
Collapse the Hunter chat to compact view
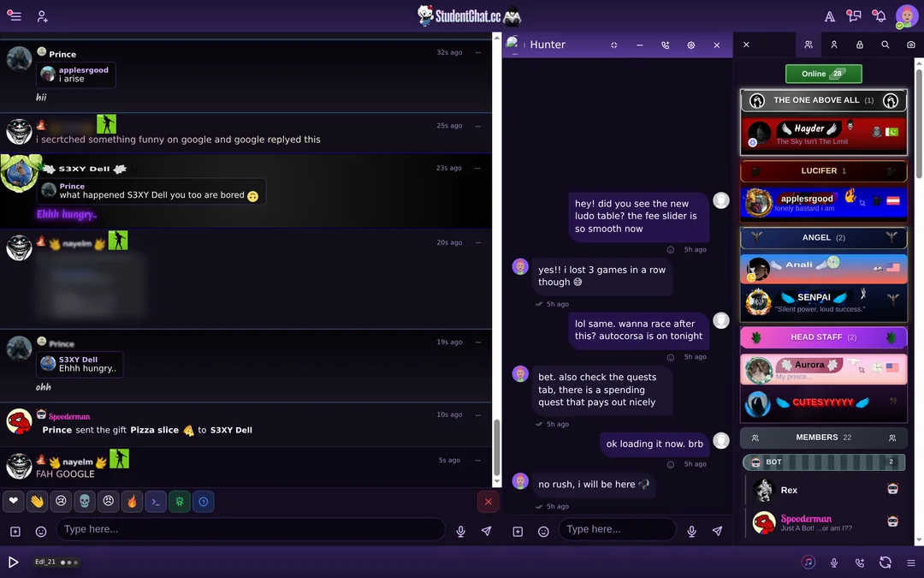pyautogui.click(x=614, y=45)
